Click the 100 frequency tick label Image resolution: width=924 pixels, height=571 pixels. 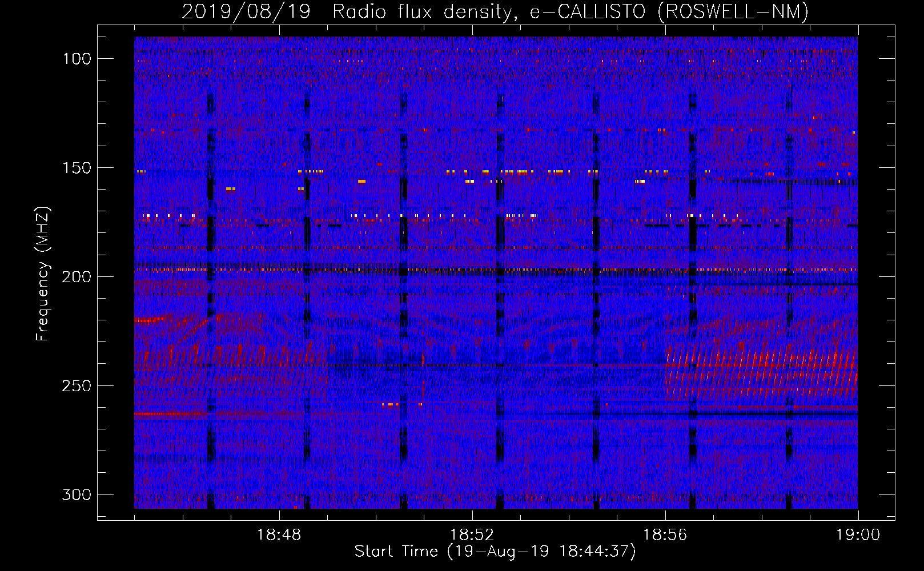click(x=77, y=59)
